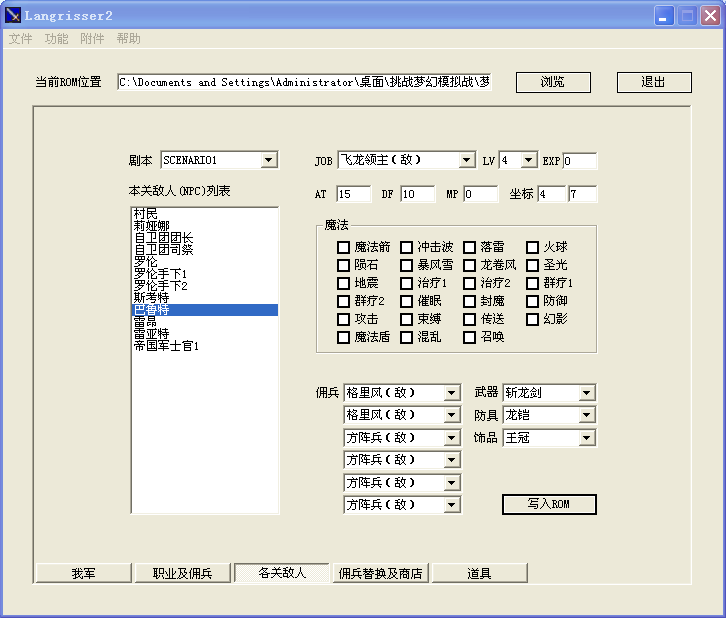The height and width of the screenshot is (618, 726).
Task: Open the 佣兵替换及商店 tab
Action: point(381,573)
